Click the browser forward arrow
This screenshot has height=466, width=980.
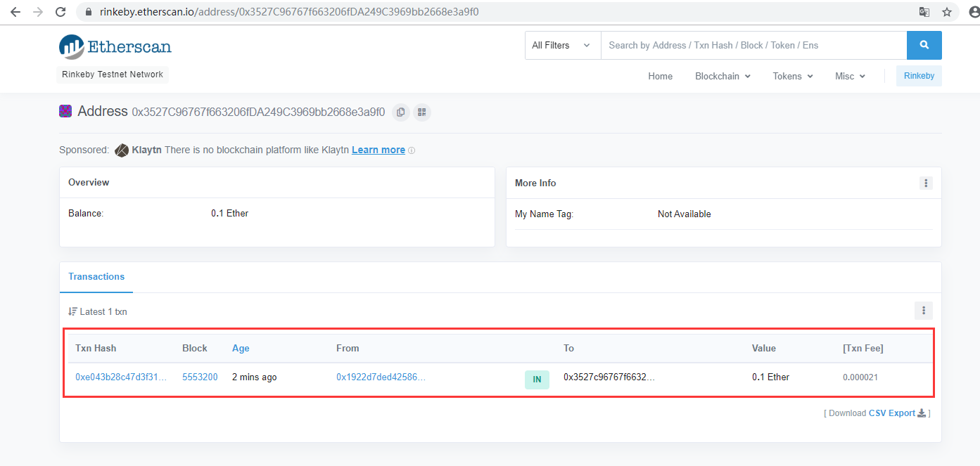tap(38, 12)
